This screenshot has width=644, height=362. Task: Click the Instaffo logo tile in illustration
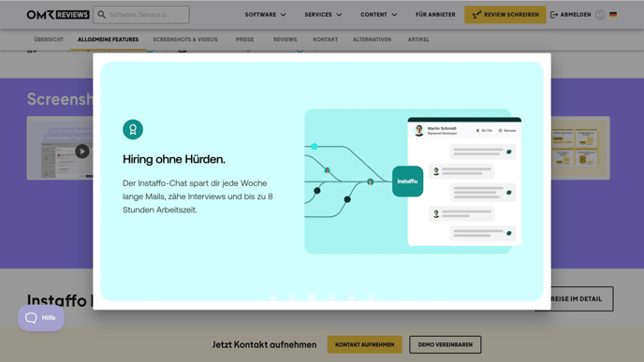[407, 181]
